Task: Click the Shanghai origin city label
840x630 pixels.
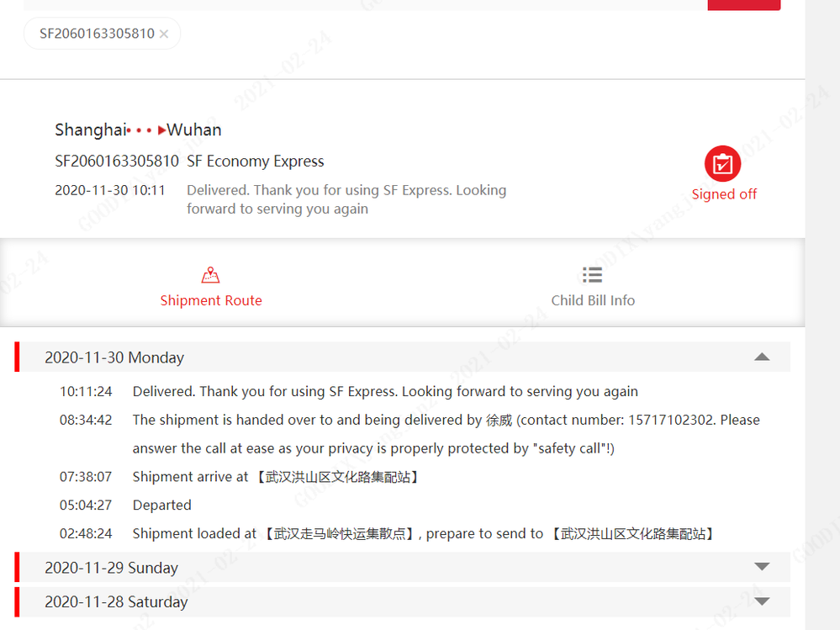Action: 91,130
